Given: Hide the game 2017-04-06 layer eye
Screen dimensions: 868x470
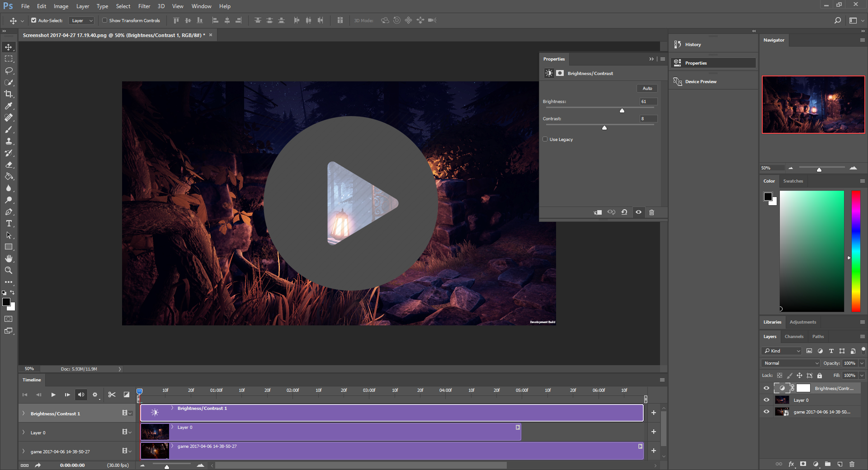Looking at the screenshot, I should (x=766, y=412).
